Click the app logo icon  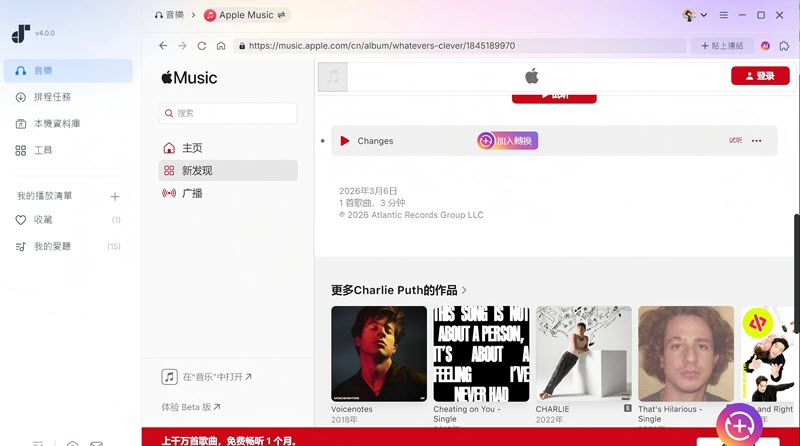pyautogui.click(x=20, y=34)
